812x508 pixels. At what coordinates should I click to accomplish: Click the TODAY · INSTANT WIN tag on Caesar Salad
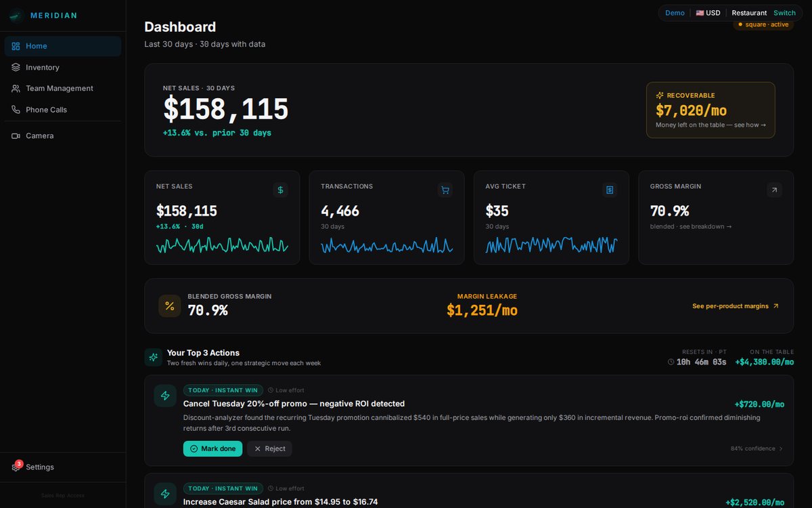click(x=223, y=488)
